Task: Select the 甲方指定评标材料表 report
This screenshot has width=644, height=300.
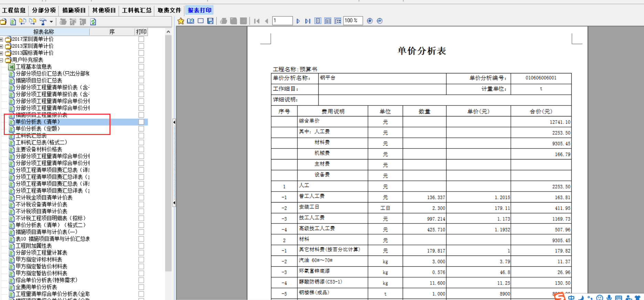Action: (39, 260)
